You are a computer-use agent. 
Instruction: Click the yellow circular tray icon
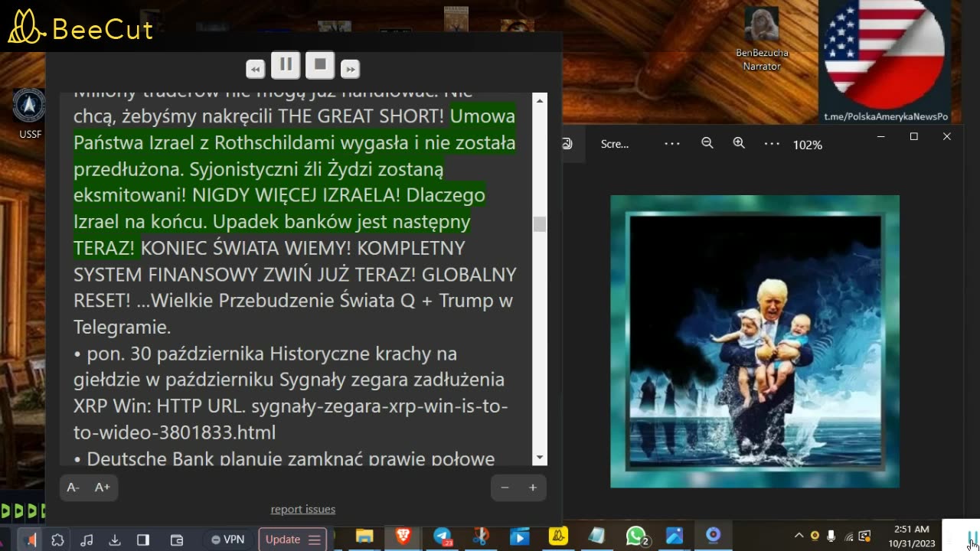(815, 536)
